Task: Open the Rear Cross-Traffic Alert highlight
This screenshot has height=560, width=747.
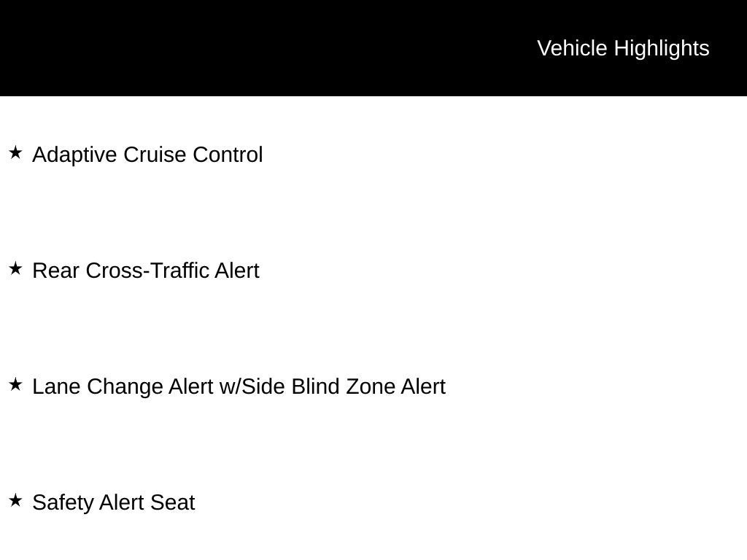Action: tap(146, 271)
